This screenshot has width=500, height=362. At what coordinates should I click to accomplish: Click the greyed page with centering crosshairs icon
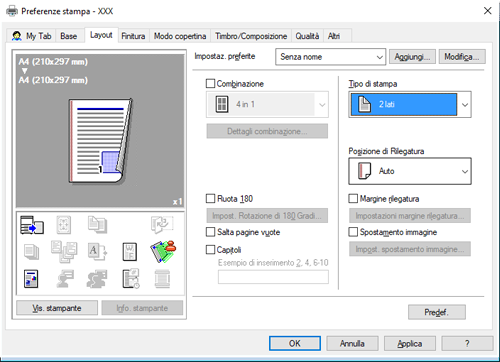pyautogui.click(x=63, y=225)
